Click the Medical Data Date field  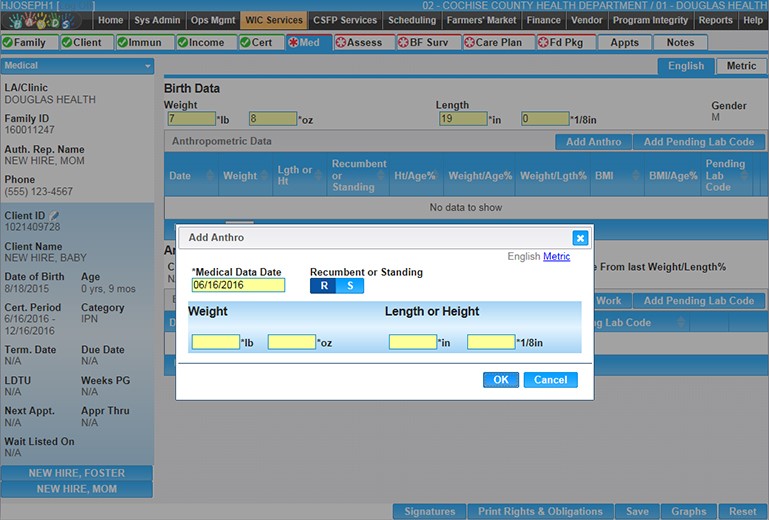(x=238, y=285)
